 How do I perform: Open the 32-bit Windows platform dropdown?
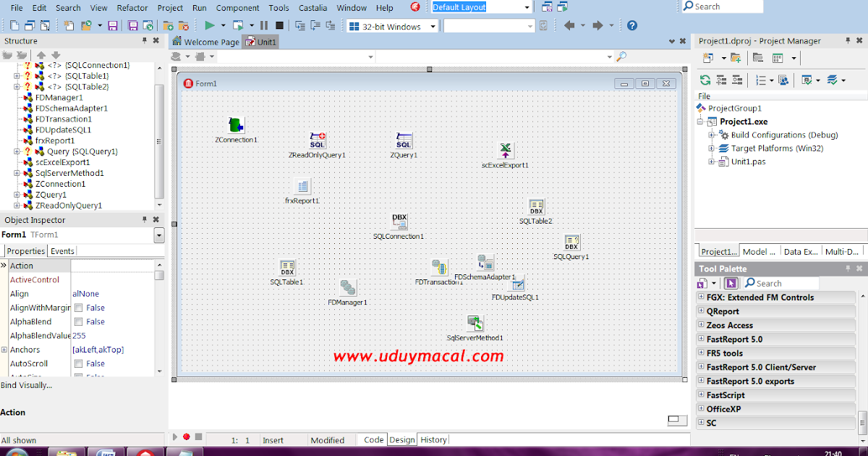click(433, 27)
